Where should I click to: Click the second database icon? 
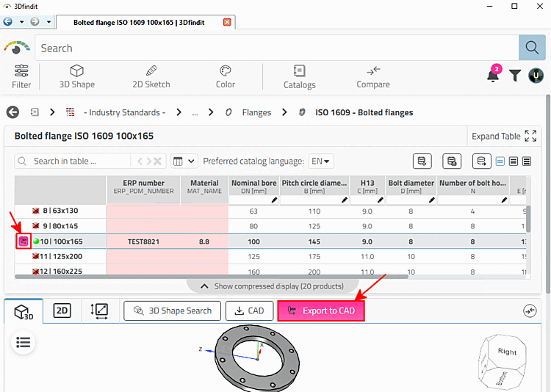pyautogui.click(x=452, y=161)
